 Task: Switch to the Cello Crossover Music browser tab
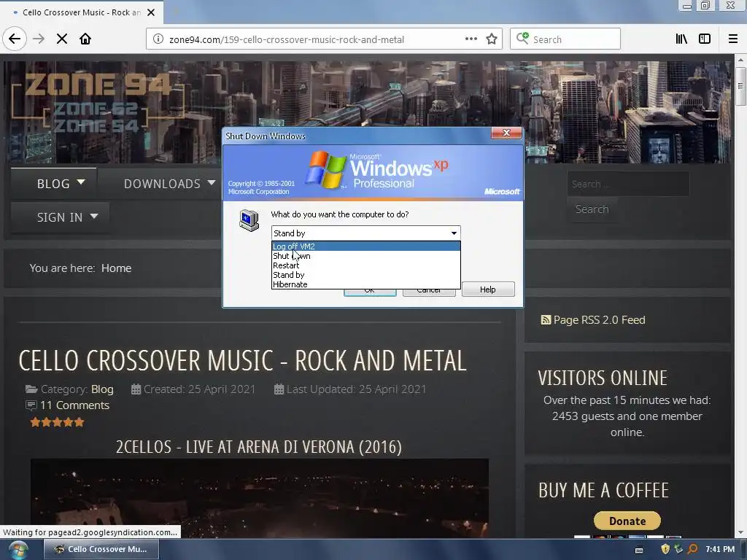click(x=82, y=12)
